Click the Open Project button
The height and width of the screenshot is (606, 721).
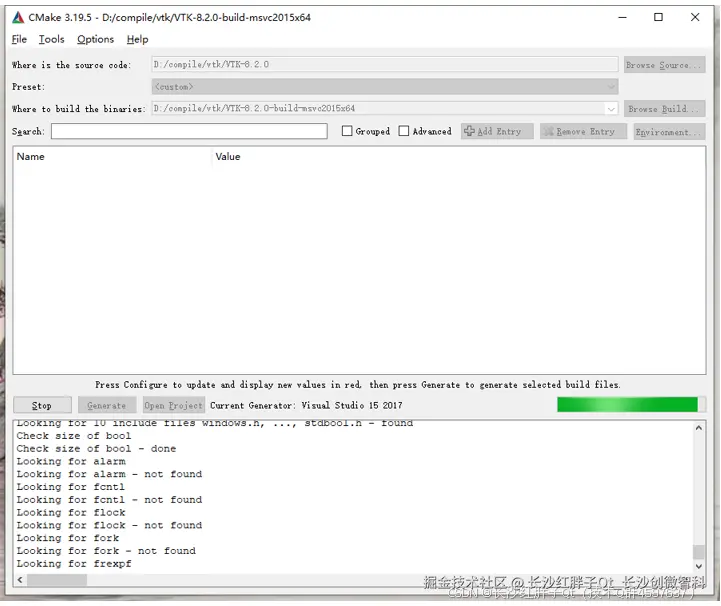pyautogui.click(x=173, y=405)
